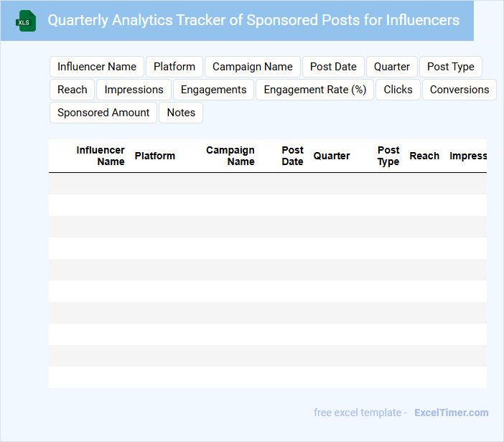The height and width of the screenshot is (442, 504).
Task: Select the Post Date tag
Action: 333,67
